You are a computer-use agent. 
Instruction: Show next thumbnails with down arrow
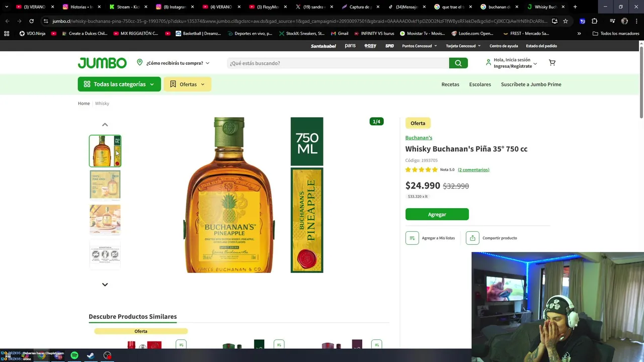click(x=105, y=285)
